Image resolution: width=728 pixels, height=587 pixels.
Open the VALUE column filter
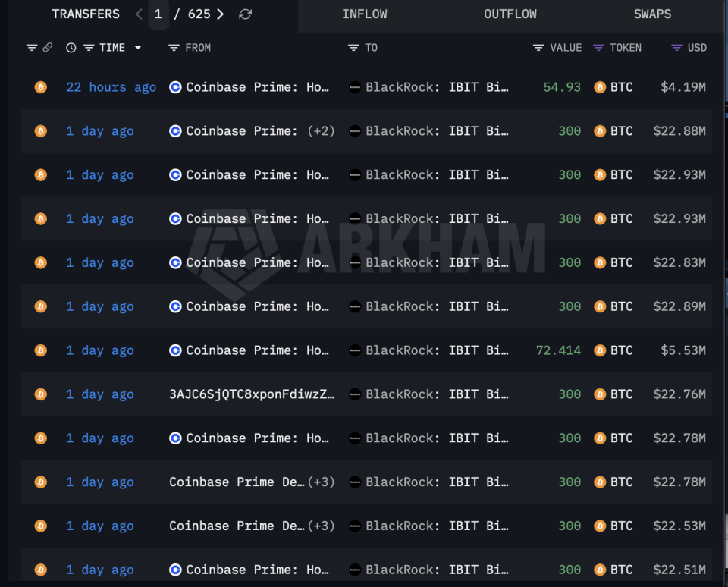click(x=538, y=48)
